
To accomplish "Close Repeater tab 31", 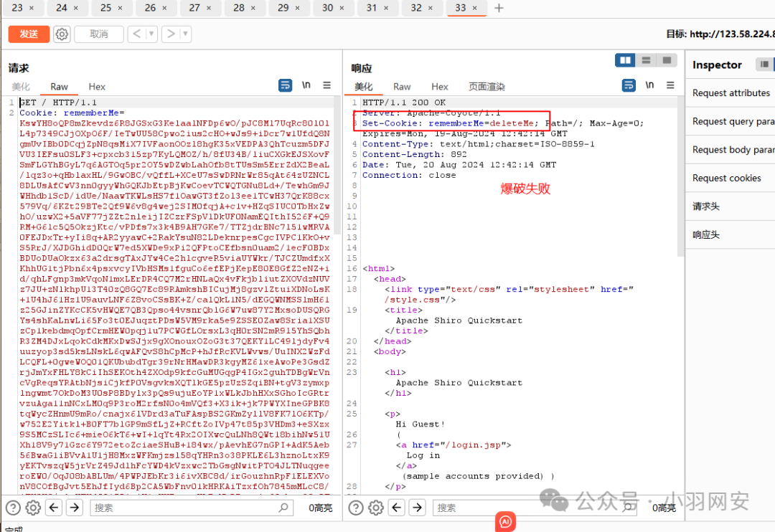I will pyautogui.click(x=386, y=8).
